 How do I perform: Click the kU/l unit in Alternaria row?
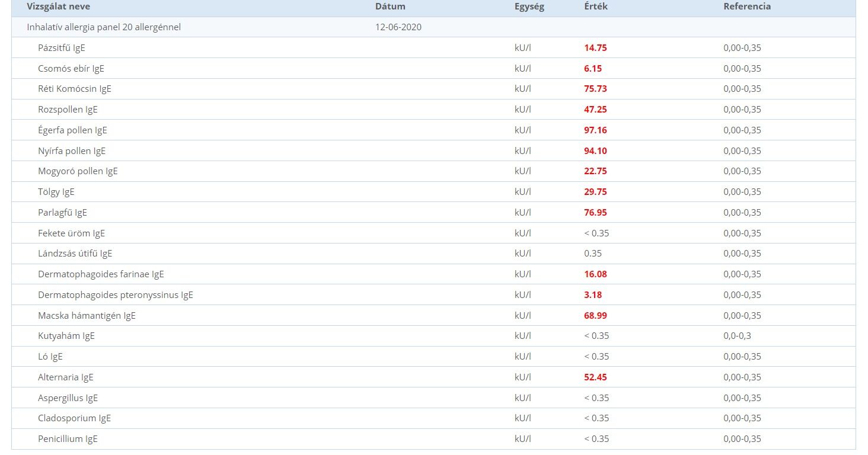tap(523, 377)
